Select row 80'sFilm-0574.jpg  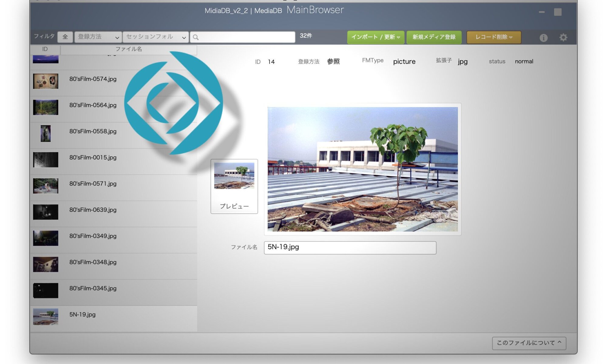114,83
